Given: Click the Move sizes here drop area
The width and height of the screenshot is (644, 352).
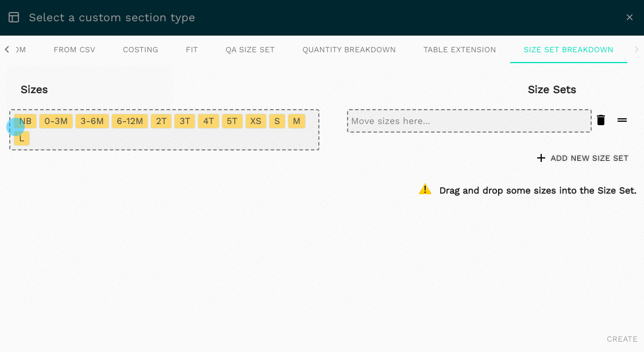Looking at the screenshot, I should [x=469, y=121].
